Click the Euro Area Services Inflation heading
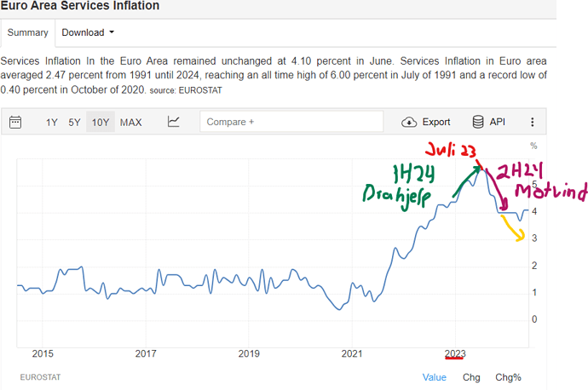 (80, 6)
